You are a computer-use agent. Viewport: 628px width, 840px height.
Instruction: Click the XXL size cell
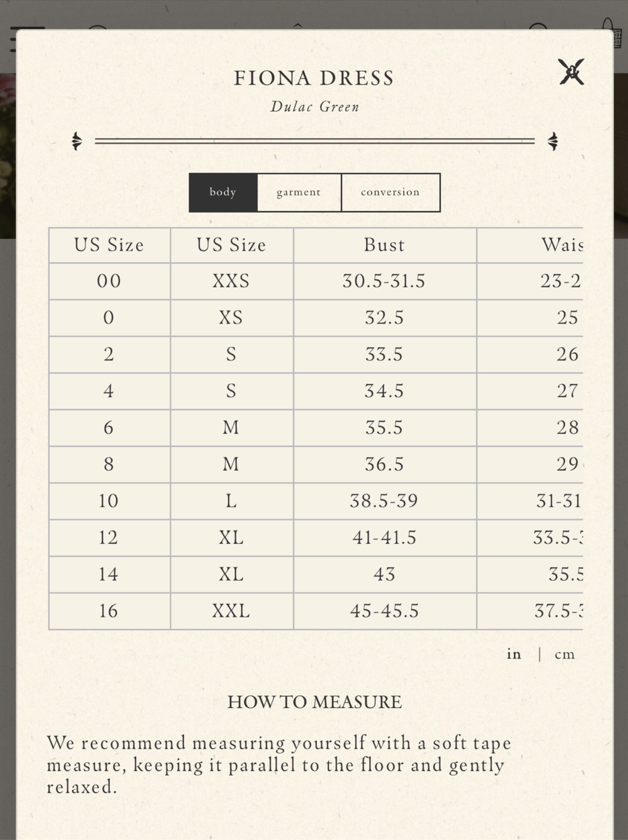tap(231, 611)
